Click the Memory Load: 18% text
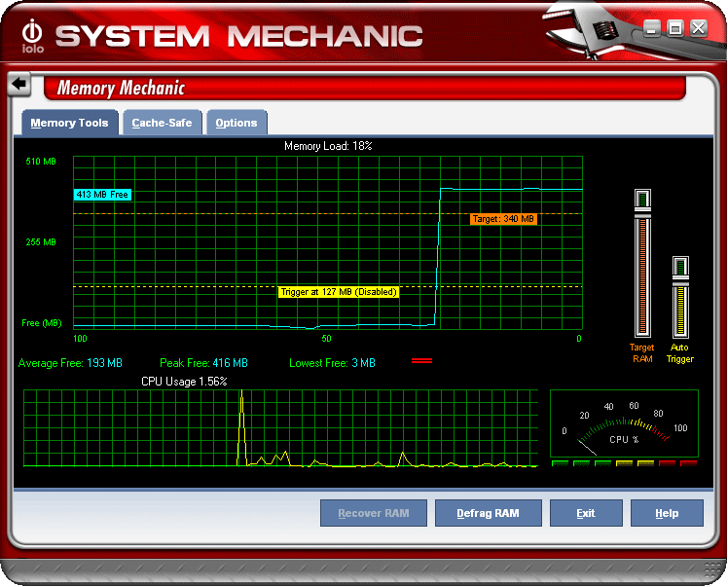 pos(328,146)
